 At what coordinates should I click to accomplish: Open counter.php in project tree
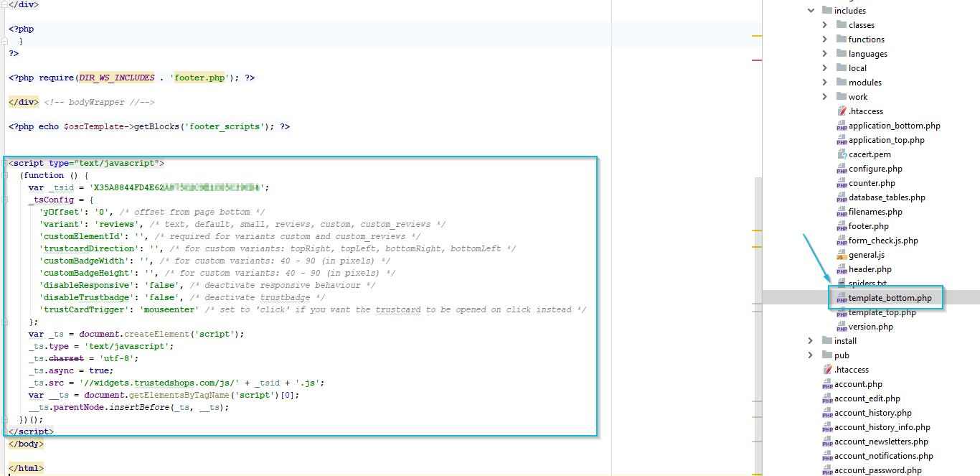tap(872, 183)
